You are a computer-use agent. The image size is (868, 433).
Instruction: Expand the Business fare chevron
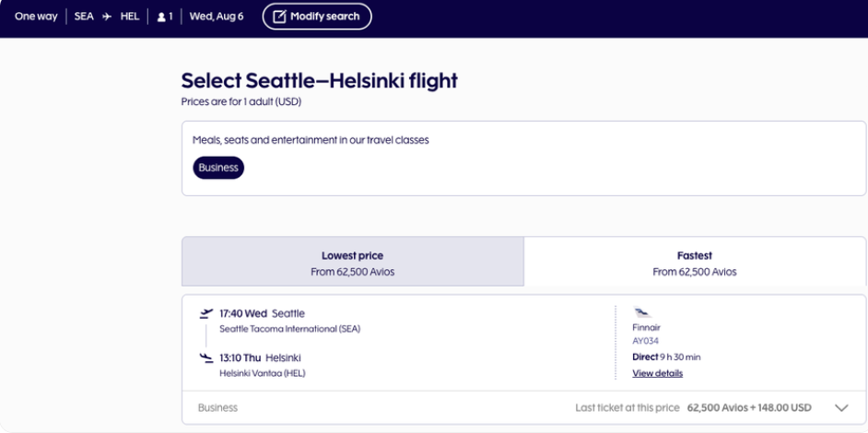point(841,408)
